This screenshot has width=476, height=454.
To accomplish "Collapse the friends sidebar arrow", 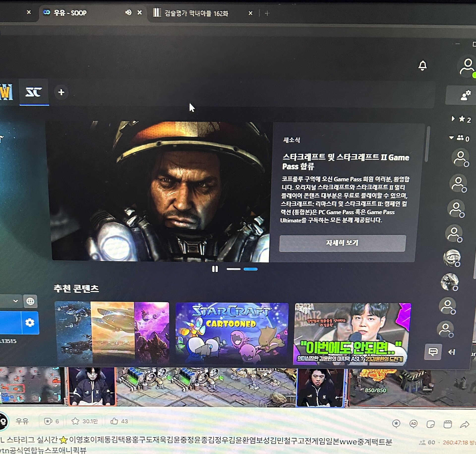I will [452, 352].
